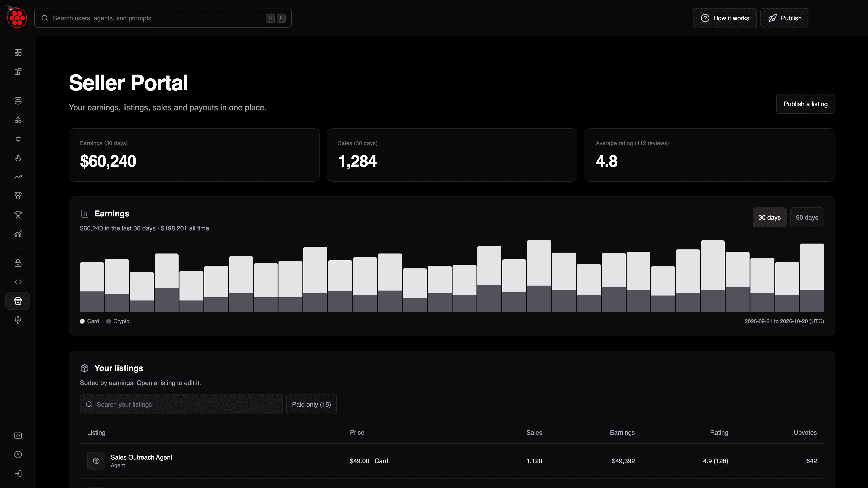Open the trophy leaderboard icon
868x488 pixels.
click(x=18, y=215)
